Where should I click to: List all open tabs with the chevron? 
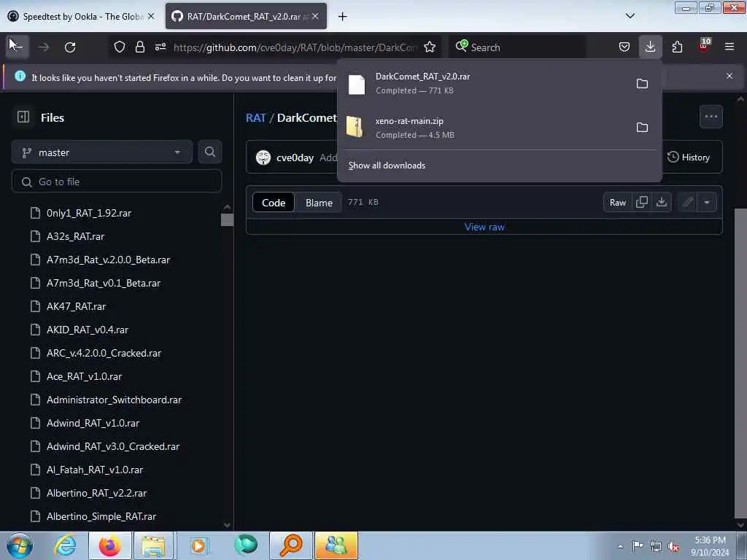coord(630,16)
